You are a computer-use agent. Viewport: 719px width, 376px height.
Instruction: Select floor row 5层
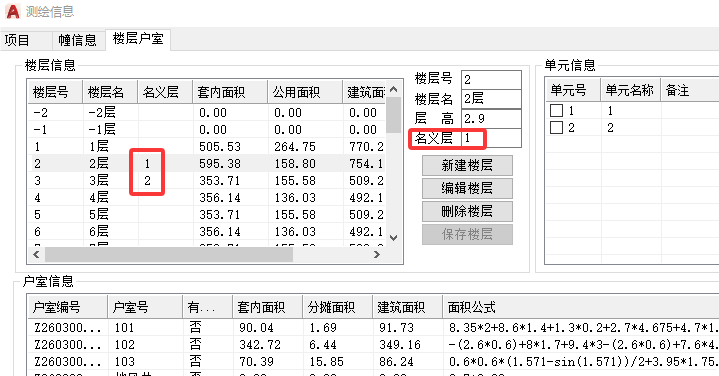point(207,214)
